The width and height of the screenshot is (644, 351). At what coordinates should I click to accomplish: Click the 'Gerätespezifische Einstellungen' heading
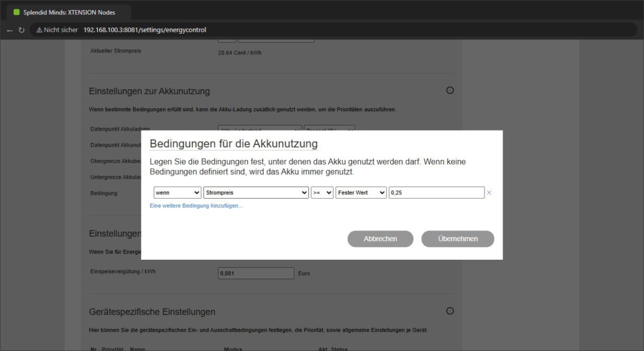pos(152,312)
